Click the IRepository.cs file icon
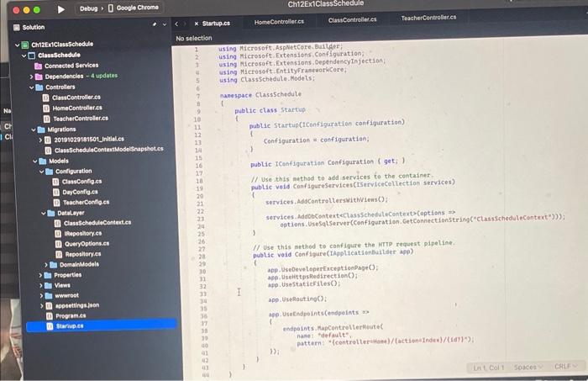This screenshot has width=588, height=381. click(58, 234)
